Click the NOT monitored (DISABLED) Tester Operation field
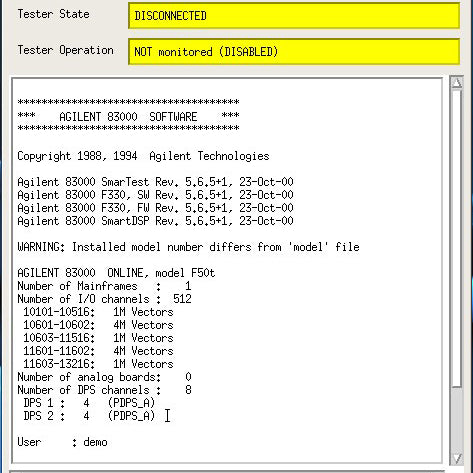Screen dimensions: 473x473 294,51
